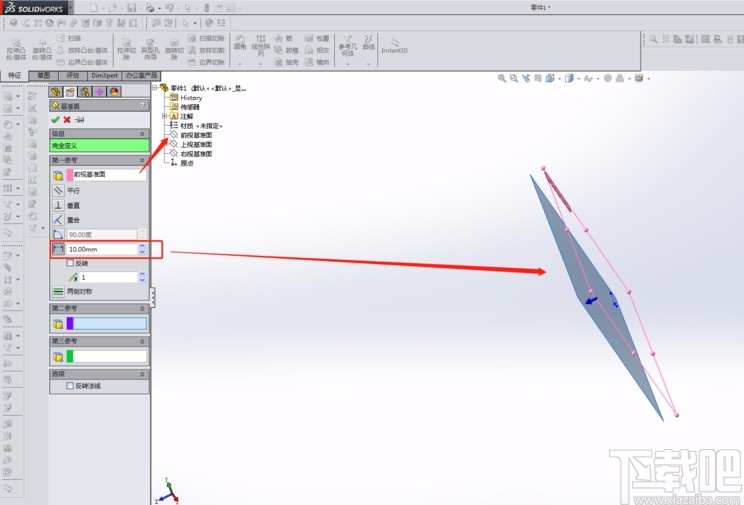744x505 pixels.
Task: Click the Edit Appearance sphere icon
Action: [x=607, y=78]
